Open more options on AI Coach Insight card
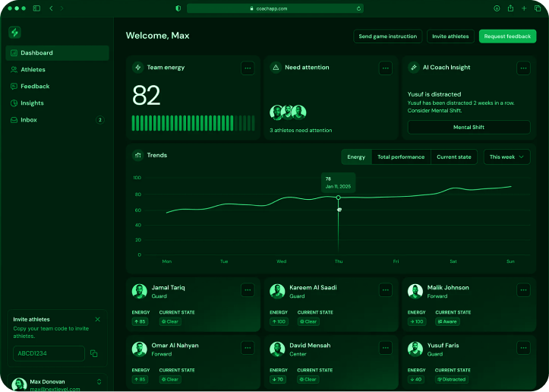549x392 pixels. [x=523, y=68]
